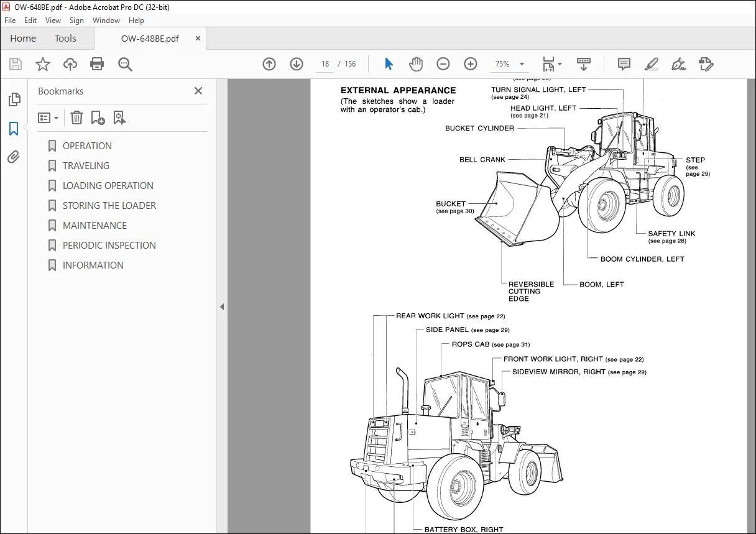756x534 pixels.
Task: Open the Help menu
Action: pos(136,21)
